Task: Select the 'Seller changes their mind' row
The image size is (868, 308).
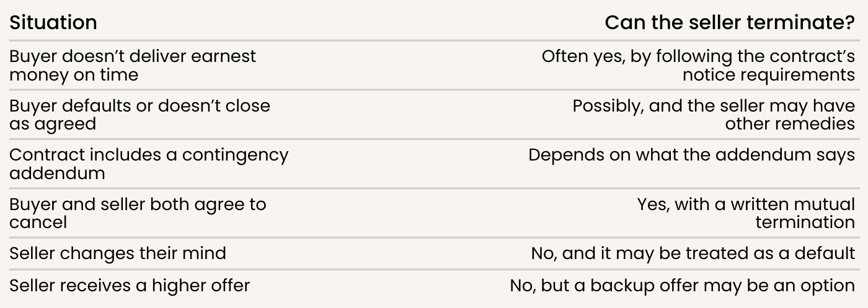Action: click(x=434, y=253)
